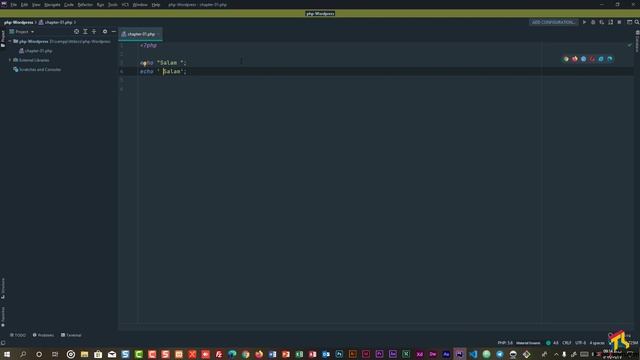Open the File menu
640x360 pixels.
tap(13, 4)
